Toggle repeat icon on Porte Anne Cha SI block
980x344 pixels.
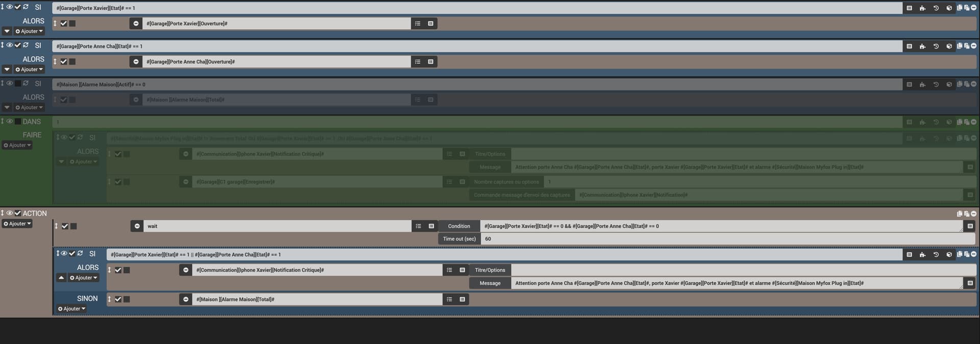[26, 45]
